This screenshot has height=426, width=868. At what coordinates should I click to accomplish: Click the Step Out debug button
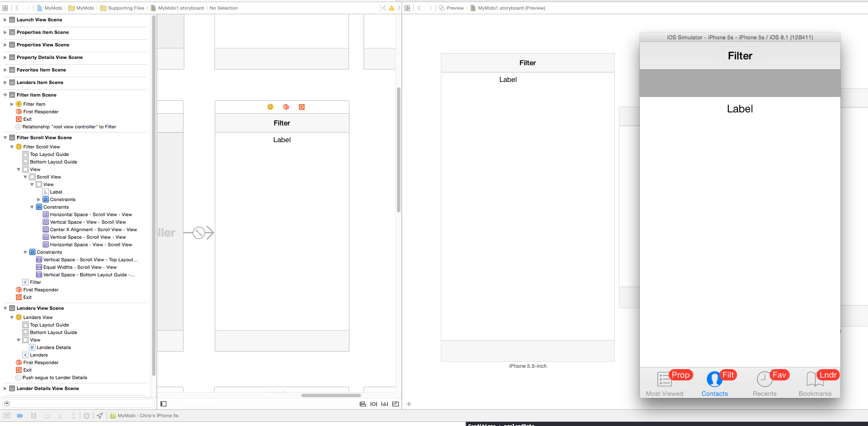(x=73, y=416)
